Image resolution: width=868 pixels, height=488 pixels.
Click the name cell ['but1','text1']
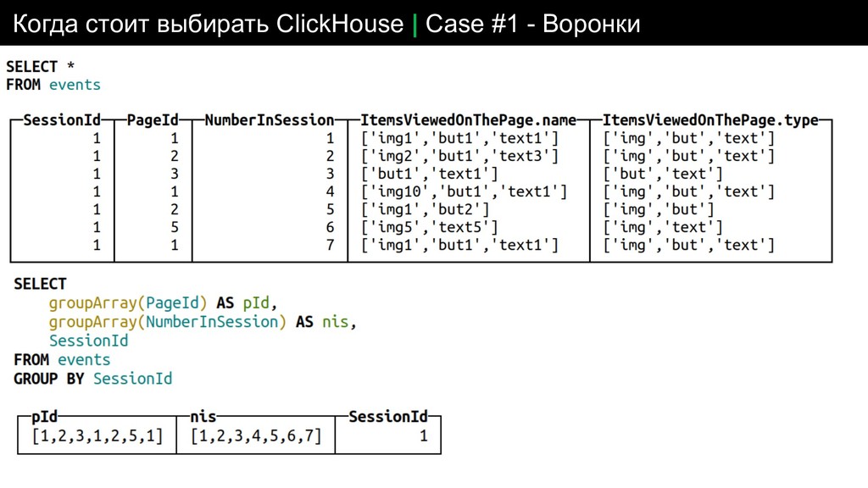tap(430, 174)
